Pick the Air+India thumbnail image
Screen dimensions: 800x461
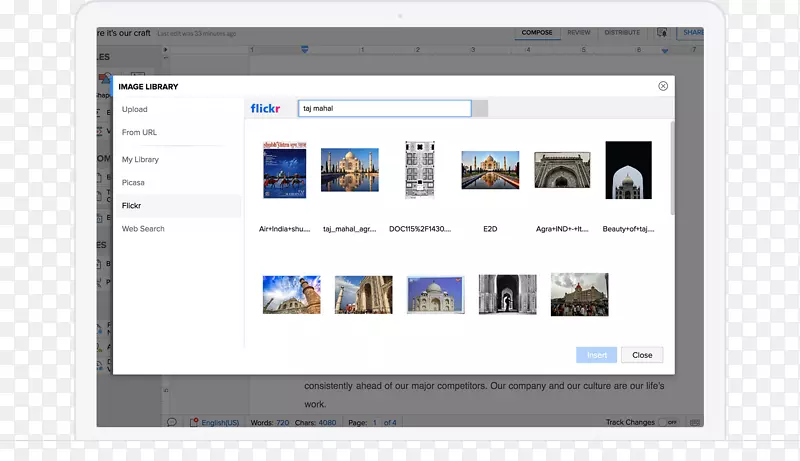(284, 170)
